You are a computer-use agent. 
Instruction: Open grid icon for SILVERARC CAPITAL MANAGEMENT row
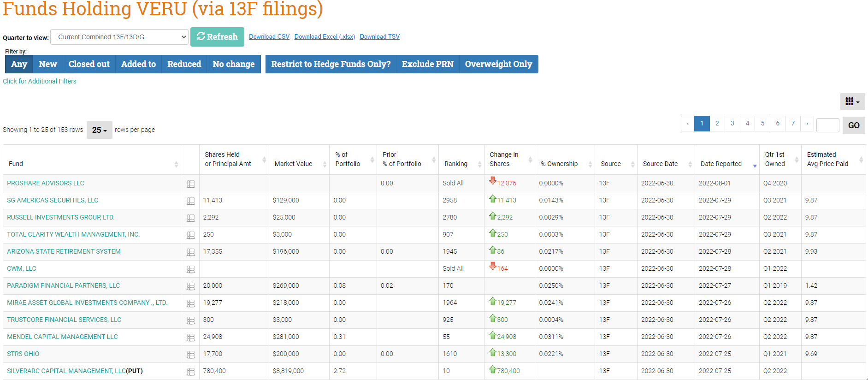click(191, 372)
